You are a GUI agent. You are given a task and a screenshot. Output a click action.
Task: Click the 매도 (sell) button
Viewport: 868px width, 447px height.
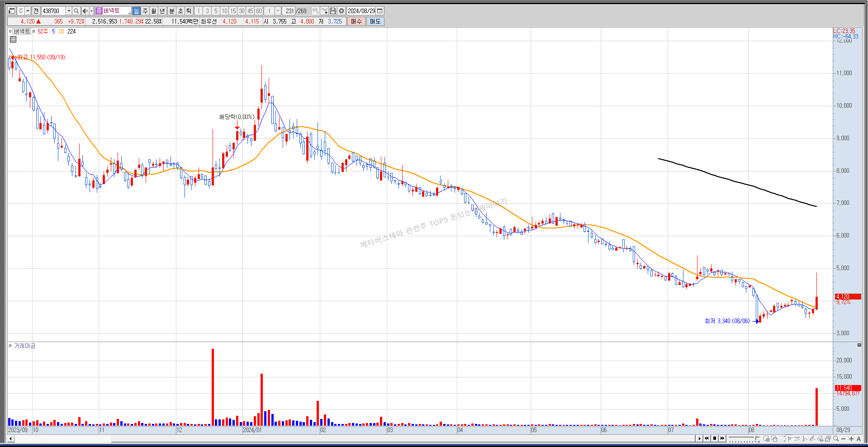coord(375,21)
